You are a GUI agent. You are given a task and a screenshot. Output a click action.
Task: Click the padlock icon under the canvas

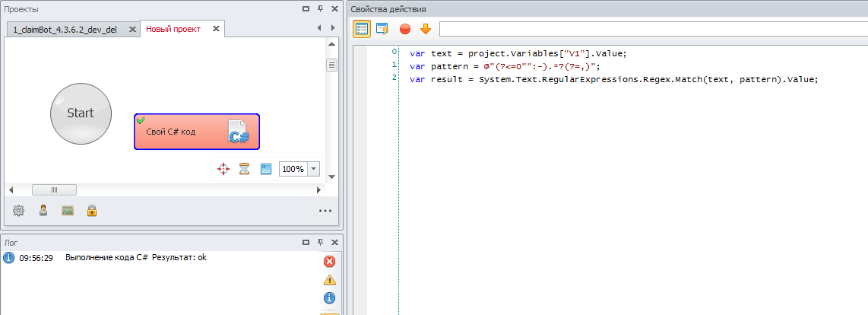92,211
